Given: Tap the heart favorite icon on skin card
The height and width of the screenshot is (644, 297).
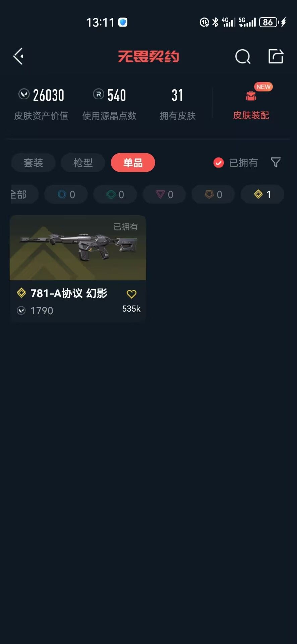Looking at the screenshot, I should coord(131,294).
